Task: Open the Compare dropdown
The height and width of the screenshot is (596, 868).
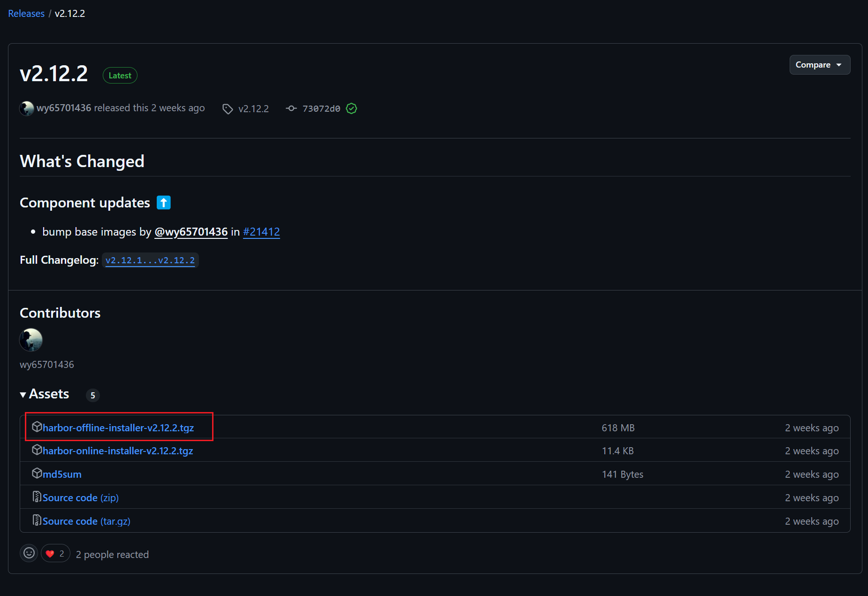Action: click(819, 65)
